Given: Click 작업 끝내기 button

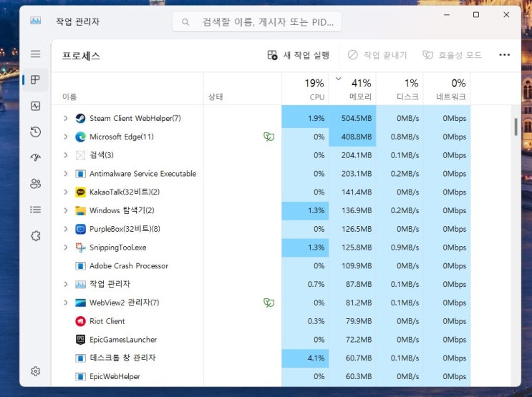Looking at the screenshot, I should tap(377, 55).
